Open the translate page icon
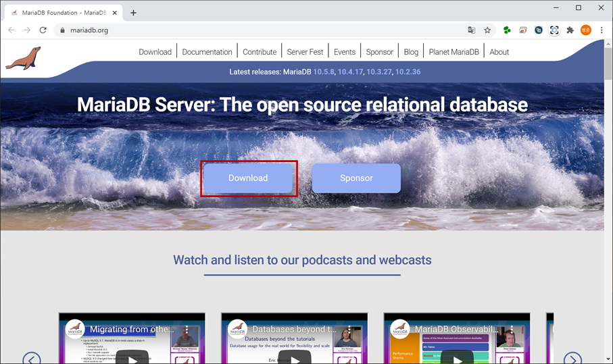The height and width of the screenshot is (364, 613). pyautogui.click(x=472, y=30)
